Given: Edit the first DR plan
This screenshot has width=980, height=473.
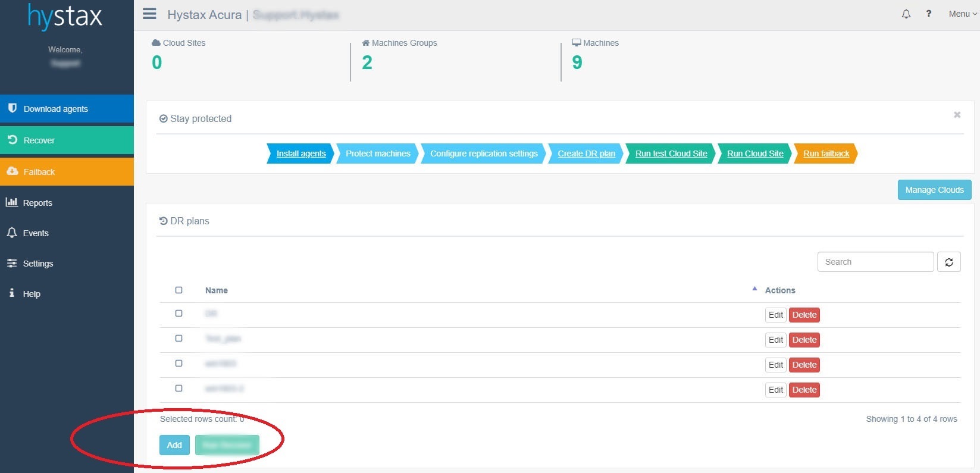Looking at the screenshot, I should pyautogui.click(x=776, y=315).
